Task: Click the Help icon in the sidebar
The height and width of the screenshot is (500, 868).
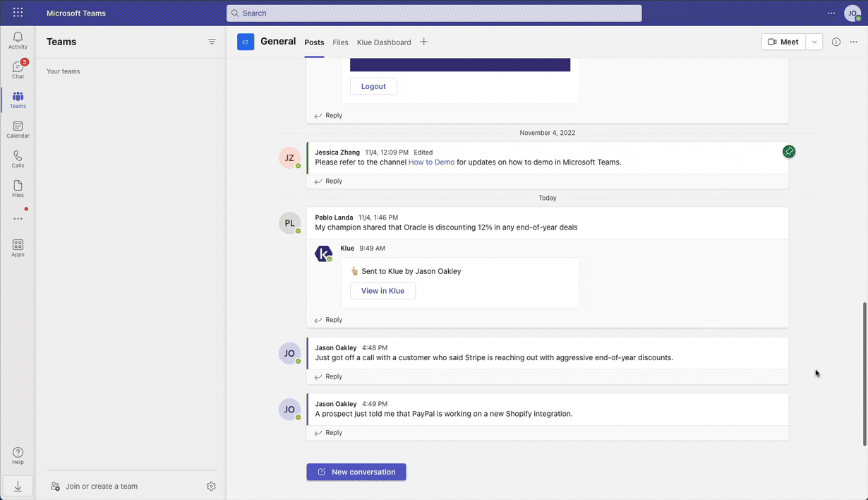Action: [x=18, y=456]
